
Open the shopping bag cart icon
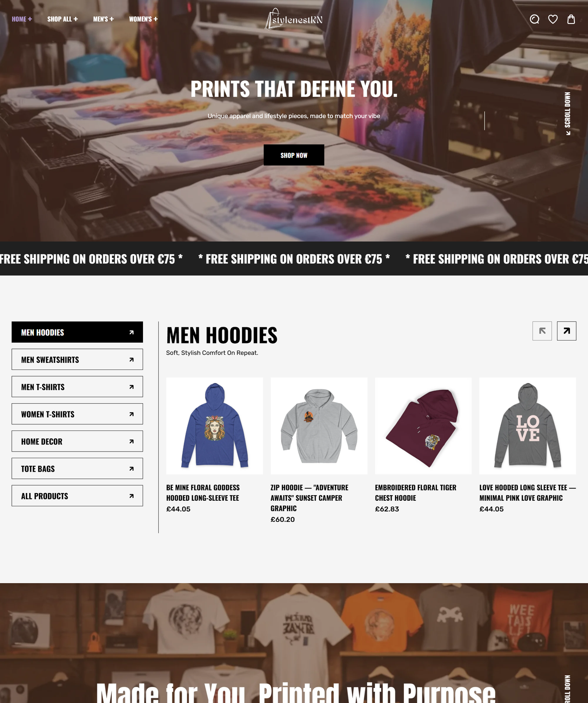tap(571, 19)
